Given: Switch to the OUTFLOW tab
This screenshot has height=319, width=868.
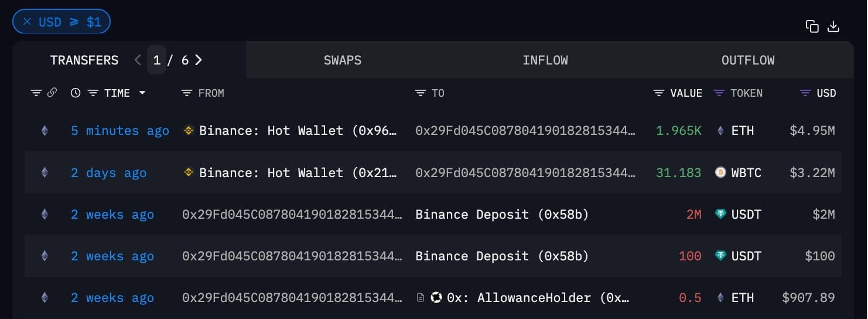Looking at the screenshot, I should (x=748, y=60).
